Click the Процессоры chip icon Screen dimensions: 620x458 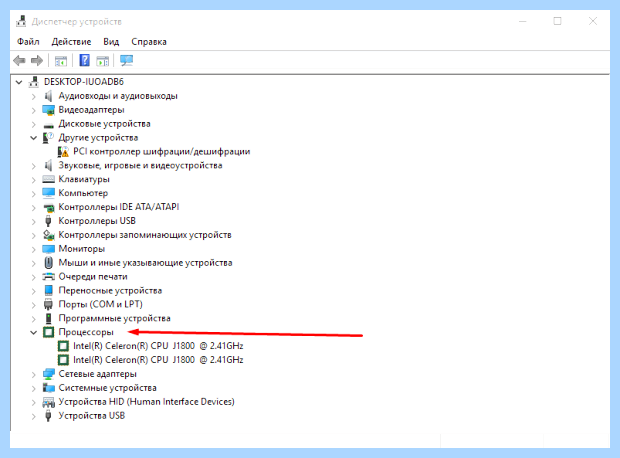(x=48, y=332)
